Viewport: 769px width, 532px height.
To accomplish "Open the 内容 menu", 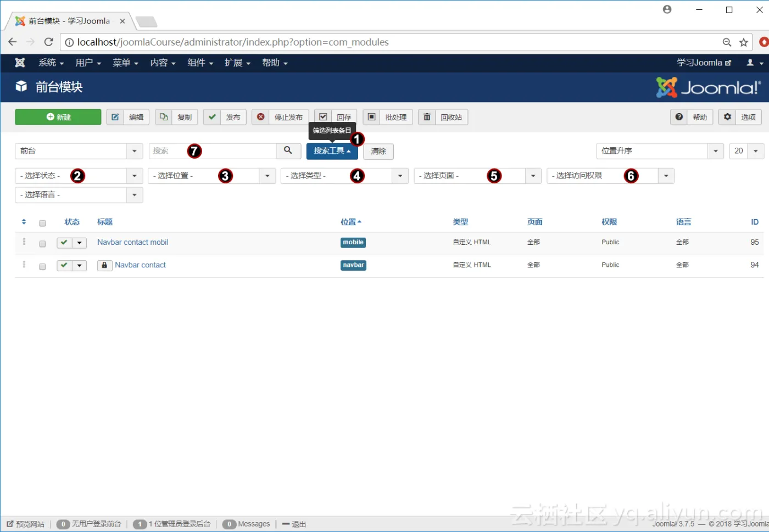I will (163, 63).
